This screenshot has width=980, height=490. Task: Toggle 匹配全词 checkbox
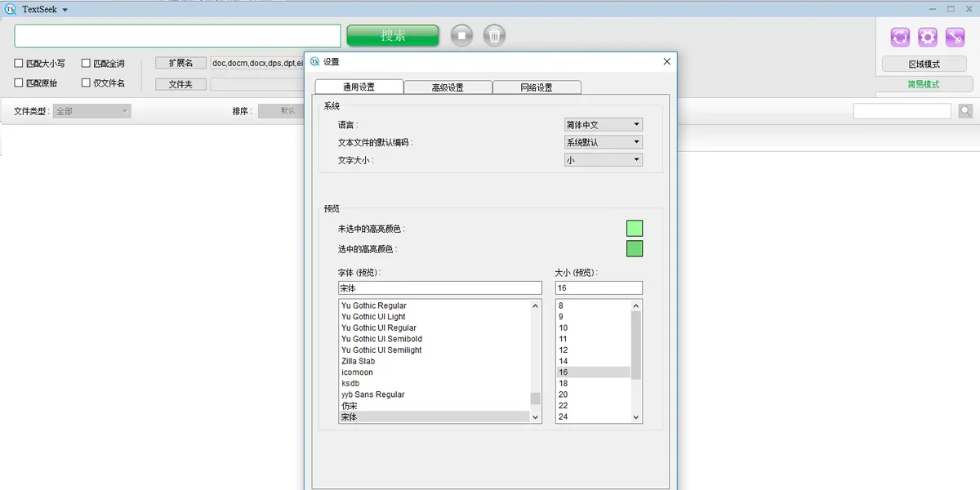[86, 63]
